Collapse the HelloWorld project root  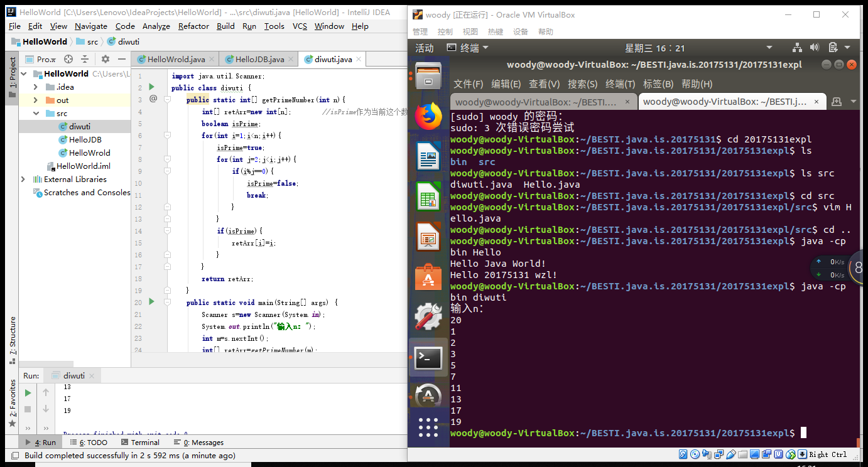(x=23, y=73)
